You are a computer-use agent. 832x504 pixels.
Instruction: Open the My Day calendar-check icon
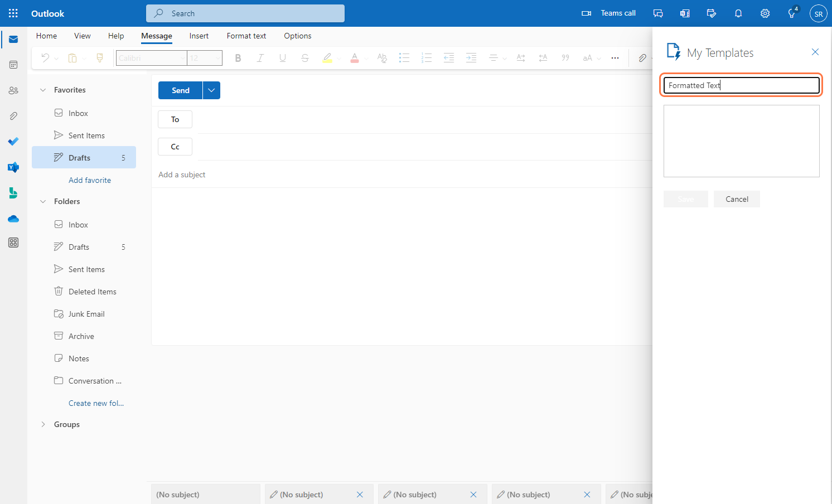pyautogui.click(x=712, y=13)
